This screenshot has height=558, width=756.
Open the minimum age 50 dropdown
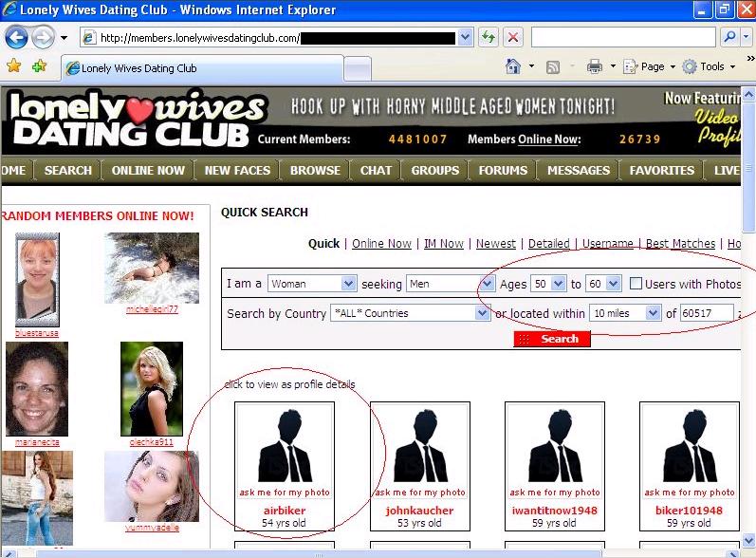coord(548,284)
